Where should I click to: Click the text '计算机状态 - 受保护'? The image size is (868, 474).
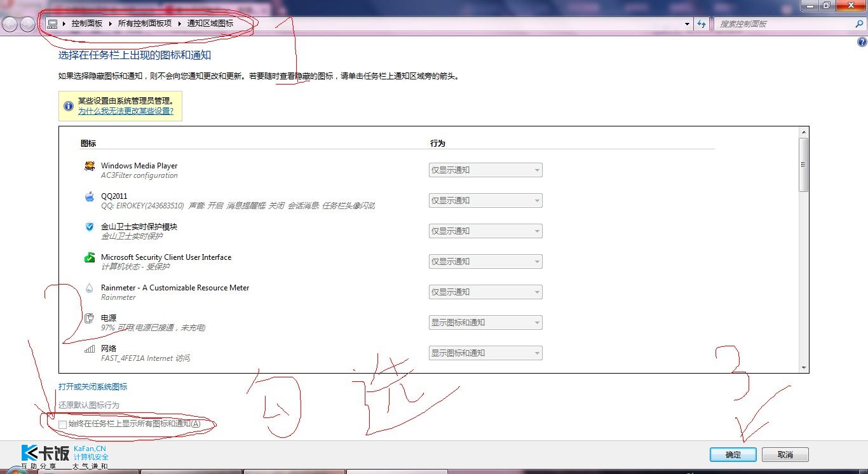(135, 267)
